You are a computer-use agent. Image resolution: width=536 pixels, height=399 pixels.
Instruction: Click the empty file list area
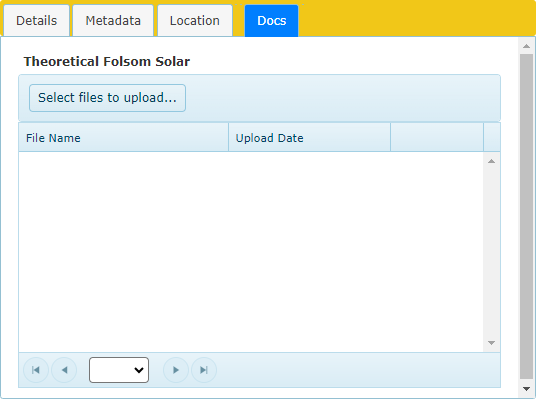251,252
